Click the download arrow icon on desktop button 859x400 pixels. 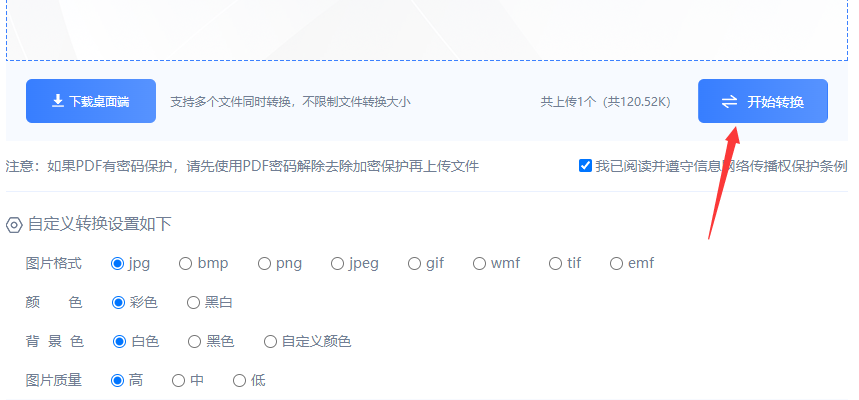[x=58, y=101]
